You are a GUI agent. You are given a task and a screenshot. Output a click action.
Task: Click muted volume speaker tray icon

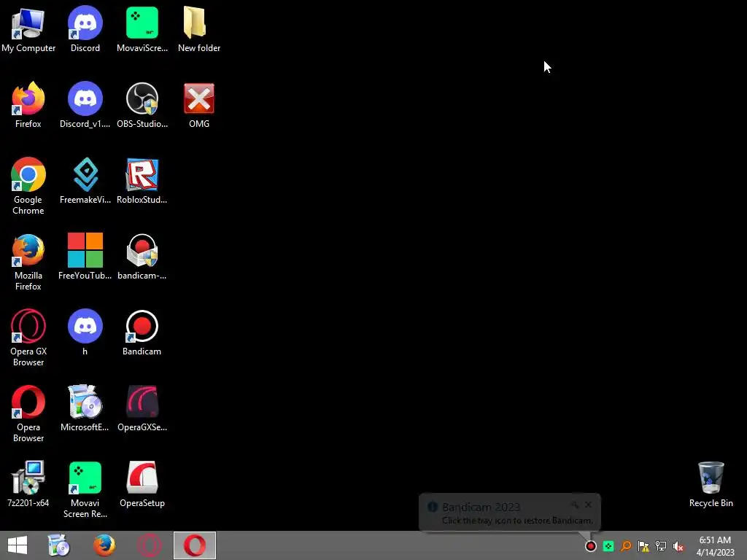point(678,546)
